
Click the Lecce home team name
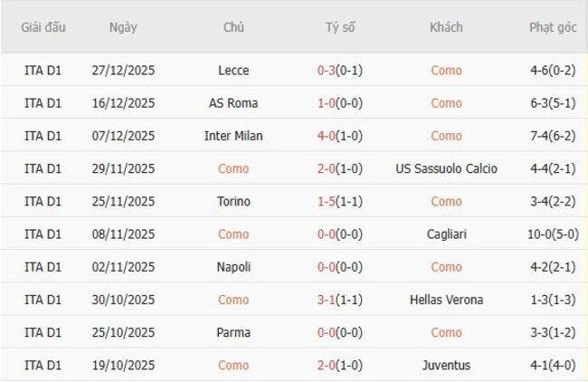click(233, 71)
